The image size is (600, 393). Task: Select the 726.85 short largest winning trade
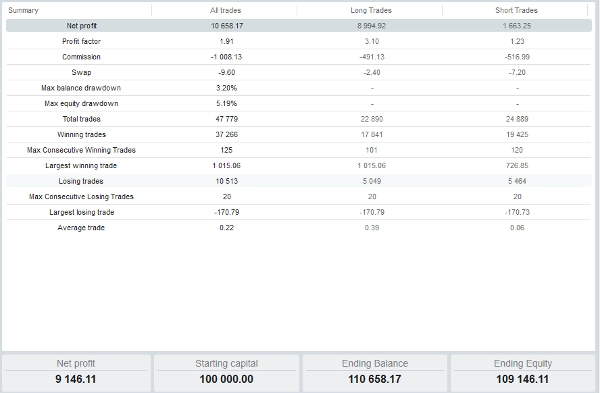[517, 165]
